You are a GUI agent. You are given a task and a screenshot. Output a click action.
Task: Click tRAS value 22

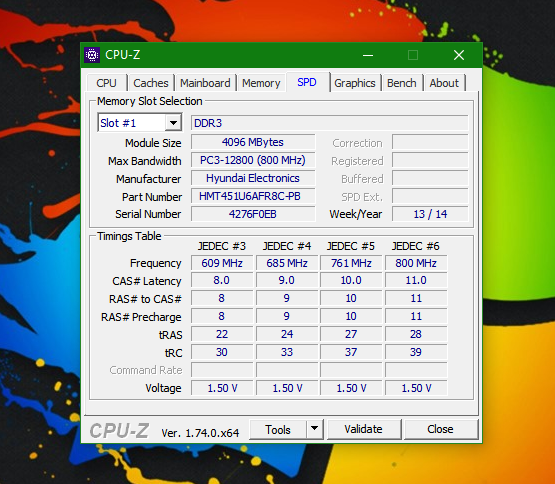coord(222,334)
